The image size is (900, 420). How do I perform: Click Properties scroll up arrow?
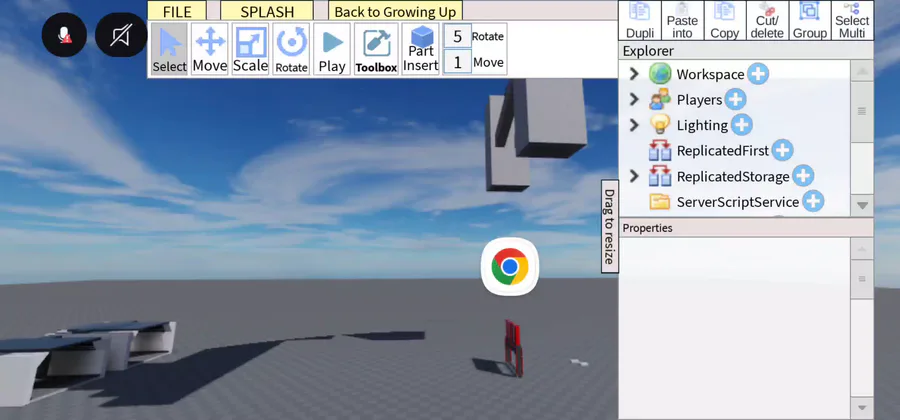point(862,249)
